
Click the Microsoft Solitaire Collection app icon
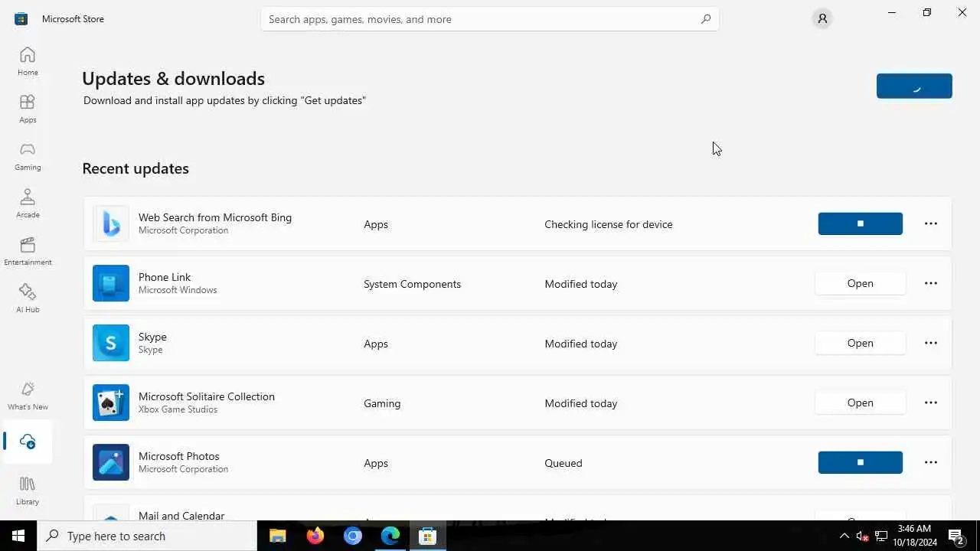click(x=111, y=403)
